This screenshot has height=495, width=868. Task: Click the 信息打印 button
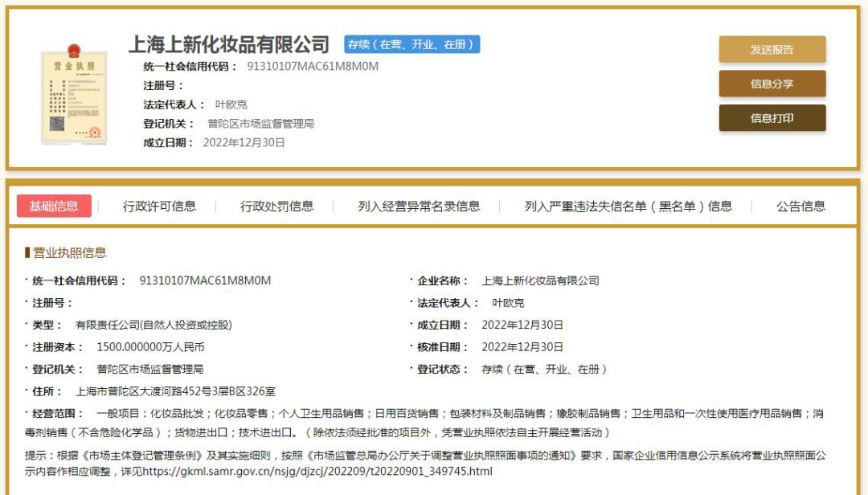[x=772, y=118]
